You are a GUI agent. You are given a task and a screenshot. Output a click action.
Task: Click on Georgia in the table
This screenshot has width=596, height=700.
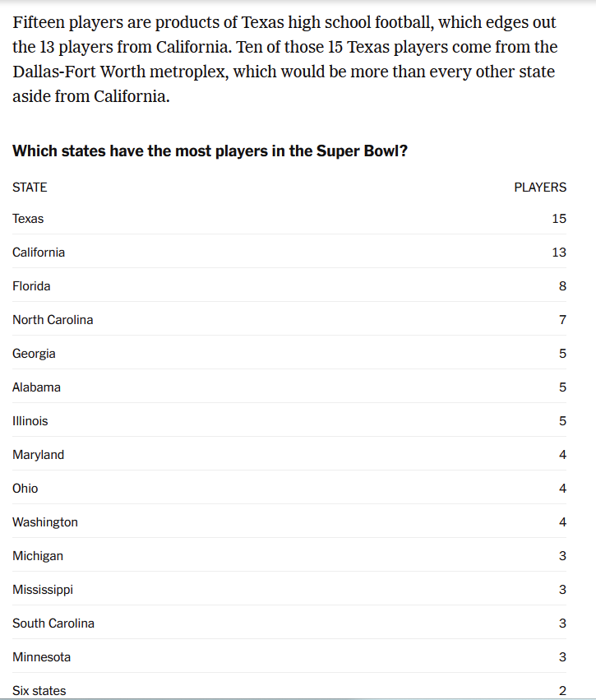tap(34, 354)
